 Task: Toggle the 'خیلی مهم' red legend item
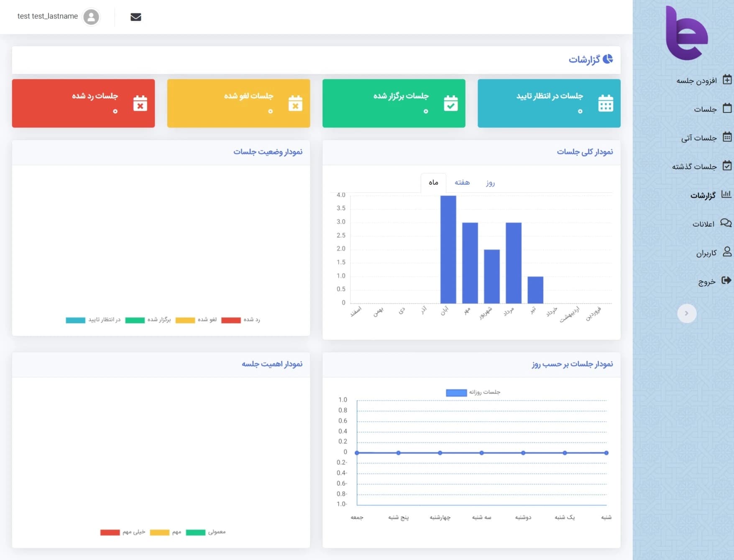tap(123, 532)
